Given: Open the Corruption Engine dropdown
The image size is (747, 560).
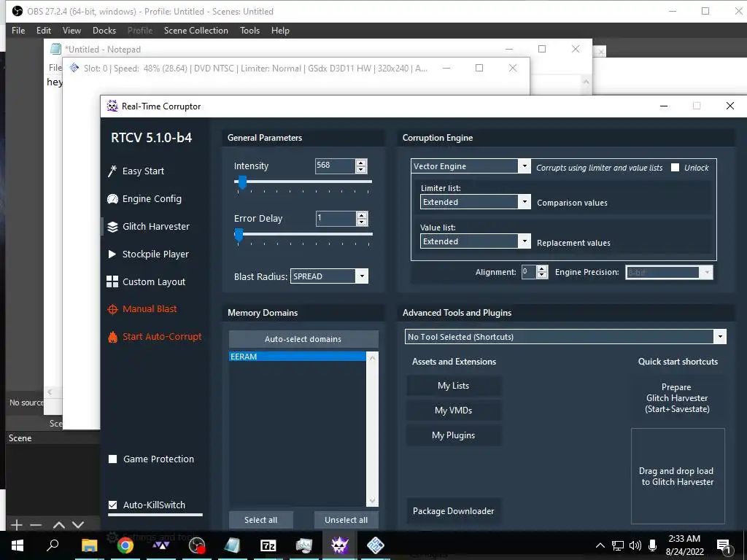Looking at the screenshot, I should click(524, 166).
